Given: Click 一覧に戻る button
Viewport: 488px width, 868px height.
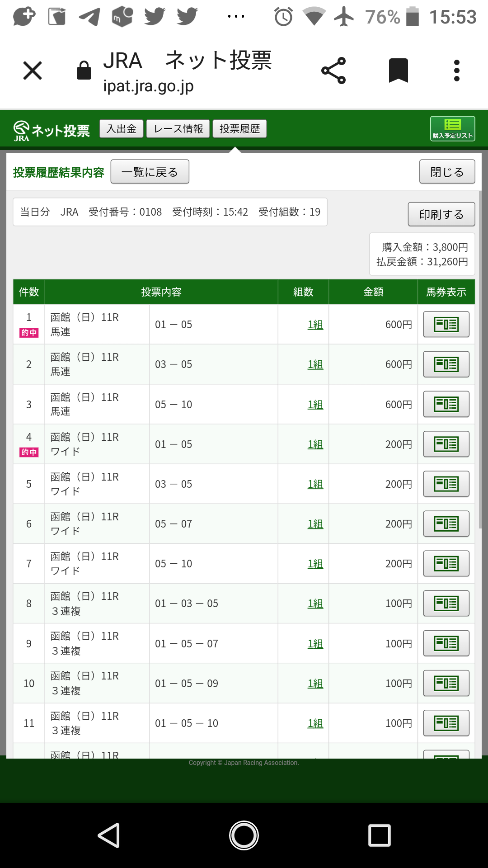Looking at the screenshot, I should [150, 172].
